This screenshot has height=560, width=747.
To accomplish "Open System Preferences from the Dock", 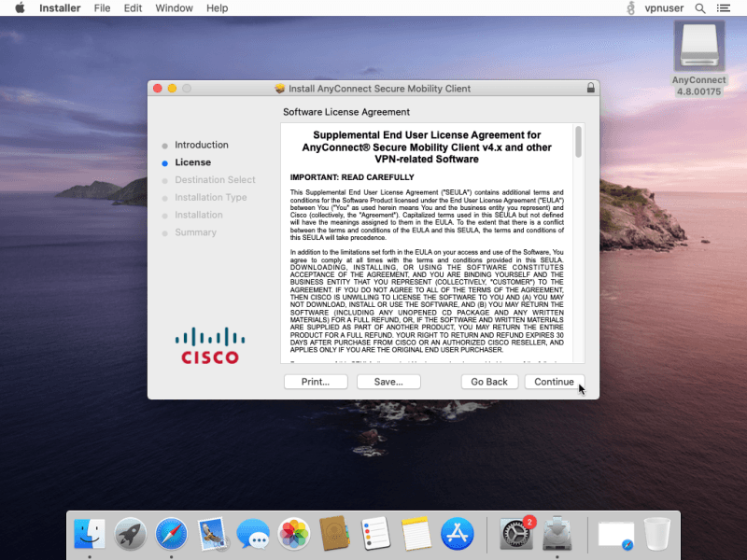I will [x=515, y=535].
